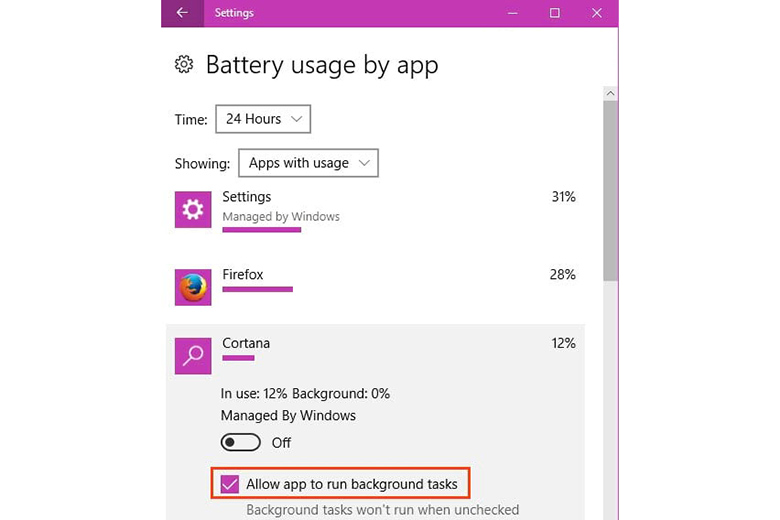Open the Time 24 Hours dropdown

coord(263,119)
